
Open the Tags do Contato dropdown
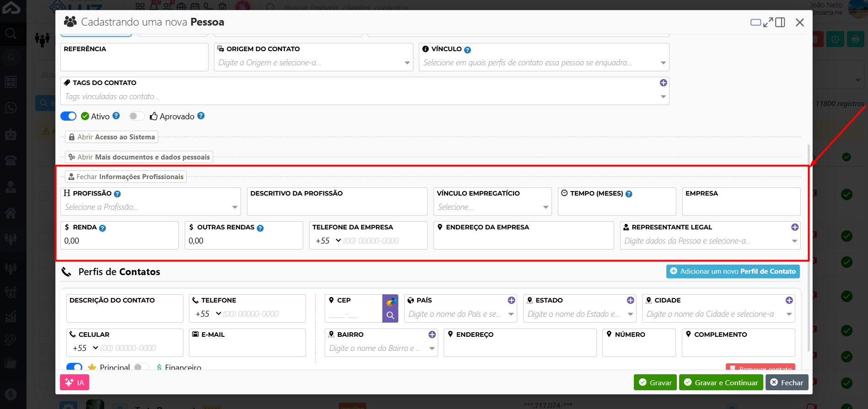point(663,97)
